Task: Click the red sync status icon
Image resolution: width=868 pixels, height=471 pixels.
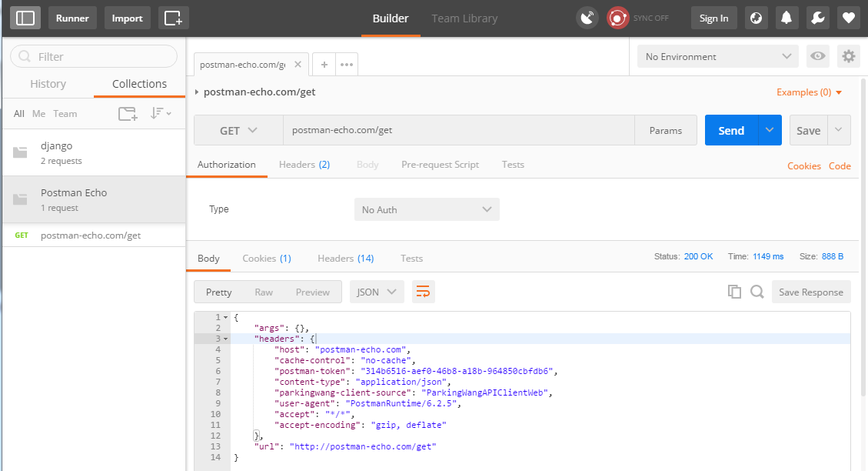Action: (x=618, y=18)
